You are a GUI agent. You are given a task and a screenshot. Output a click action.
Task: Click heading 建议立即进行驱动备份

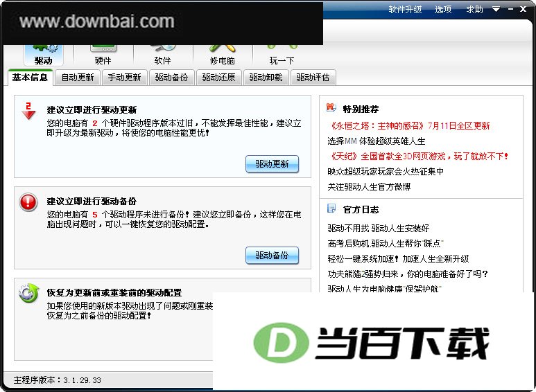(92, 201)
